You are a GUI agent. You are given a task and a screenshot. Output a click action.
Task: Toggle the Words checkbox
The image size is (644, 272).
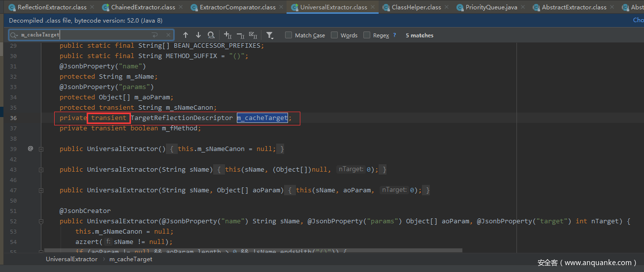pyautogui.click(x=334, y=35)
